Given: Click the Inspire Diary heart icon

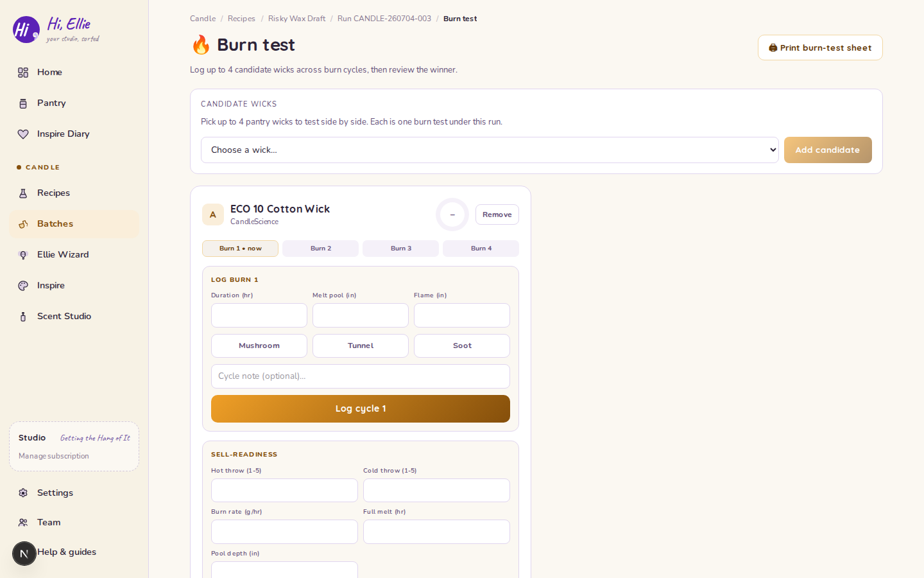Looking at the screenshot, I should point(23,134).
